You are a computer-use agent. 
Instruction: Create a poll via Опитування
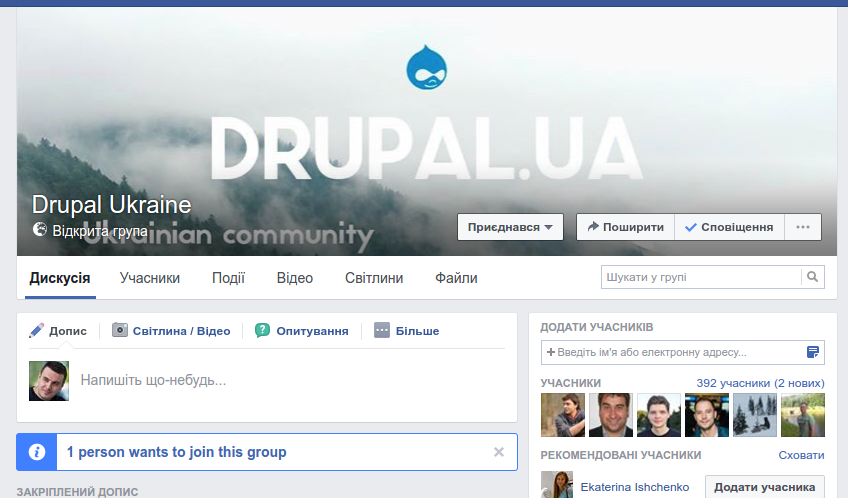click(302, 331)
